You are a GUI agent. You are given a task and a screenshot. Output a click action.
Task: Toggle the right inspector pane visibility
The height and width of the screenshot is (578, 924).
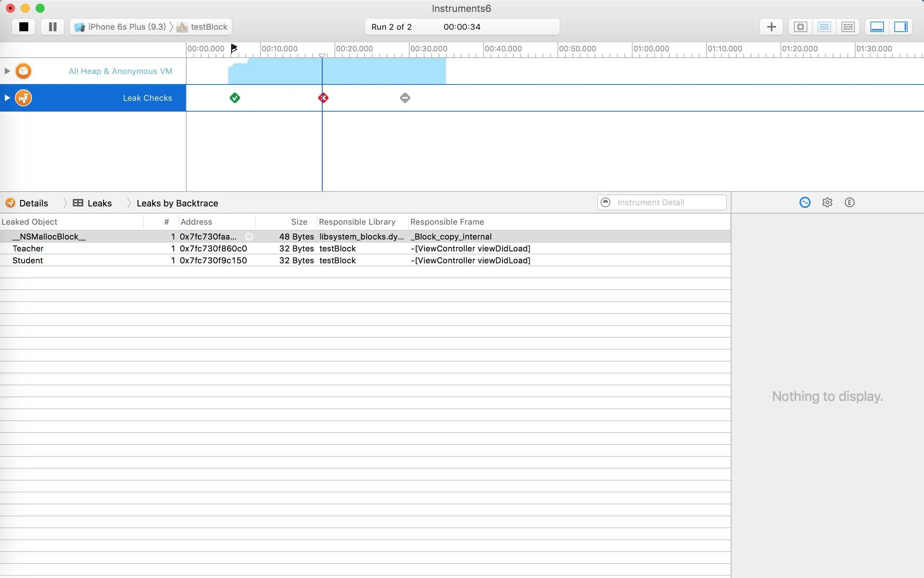(x=900, y=27)
